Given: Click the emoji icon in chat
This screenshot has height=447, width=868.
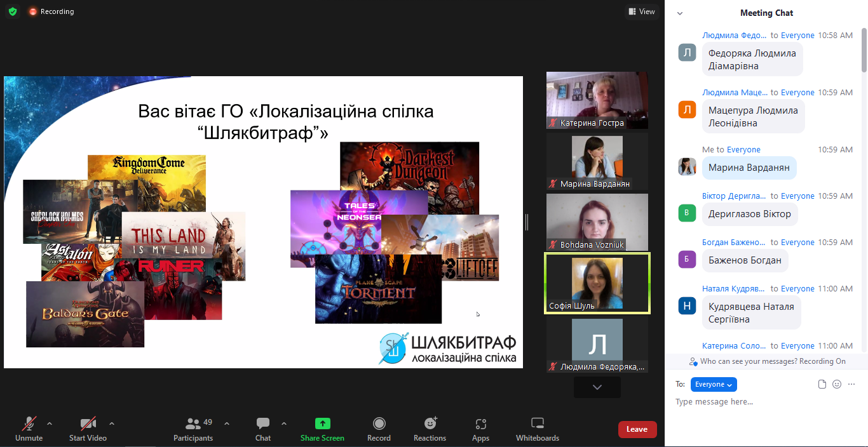Looking at the screenshot, I should pos(837,384).
